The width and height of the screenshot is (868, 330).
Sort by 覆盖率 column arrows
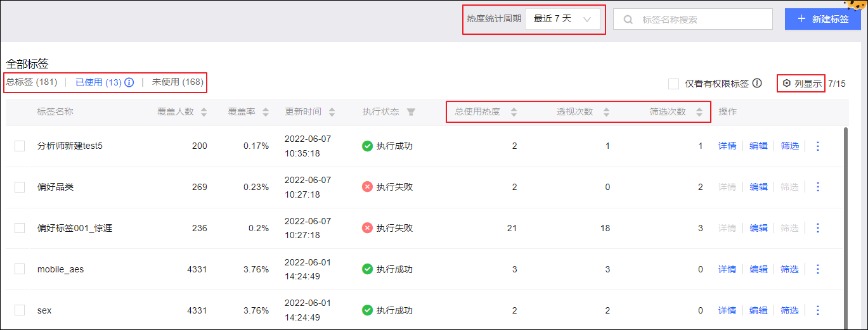click(x=266, y=112)
